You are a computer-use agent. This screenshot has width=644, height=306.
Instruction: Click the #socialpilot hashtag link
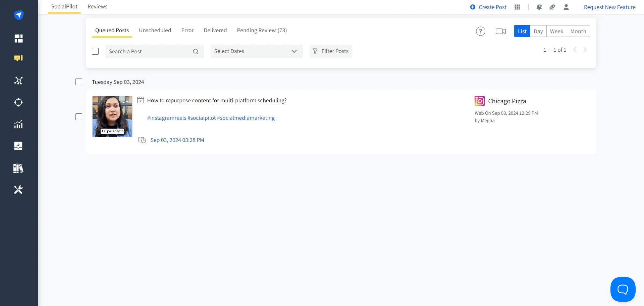201,118
